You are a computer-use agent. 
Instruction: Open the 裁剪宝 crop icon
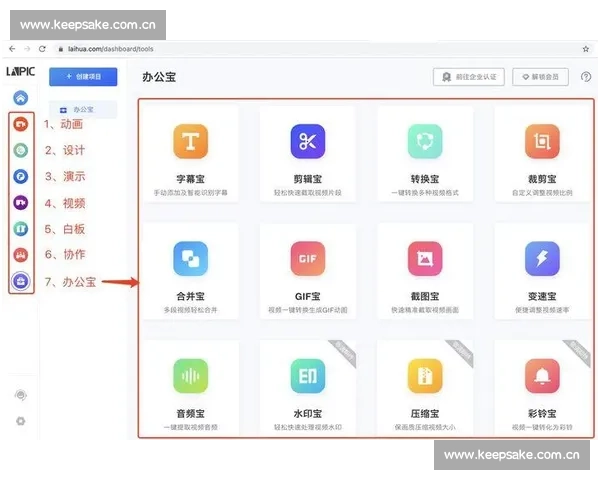(542, 141)
